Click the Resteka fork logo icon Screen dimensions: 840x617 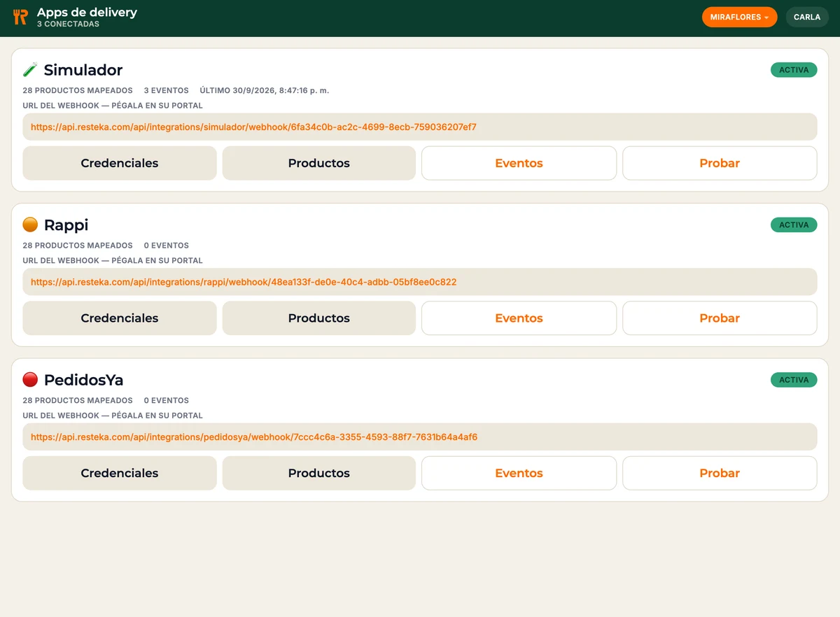point(20,17)
